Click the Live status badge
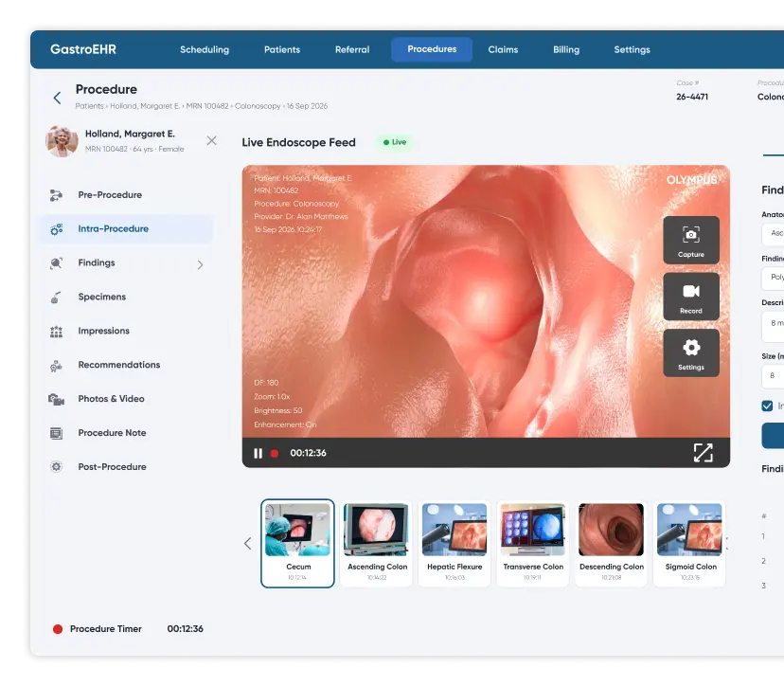Image resolution: width=784 pixels, height=686 pixels. click(395, 142)
